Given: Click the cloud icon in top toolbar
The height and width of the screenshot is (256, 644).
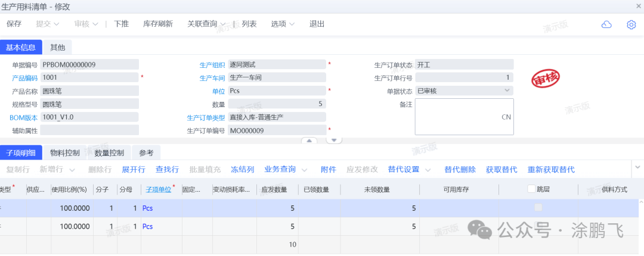Looking at the screenshot, I should tap(606, 24).
